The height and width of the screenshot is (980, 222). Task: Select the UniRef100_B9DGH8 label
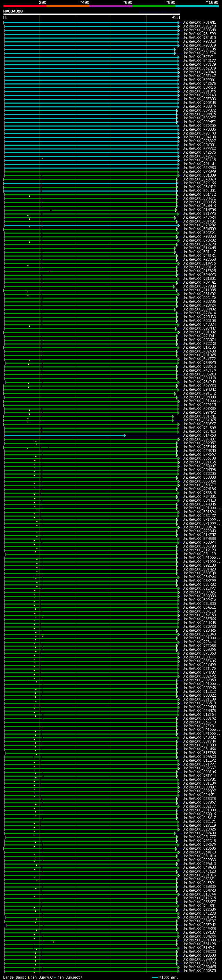click(x=199, y=30)
